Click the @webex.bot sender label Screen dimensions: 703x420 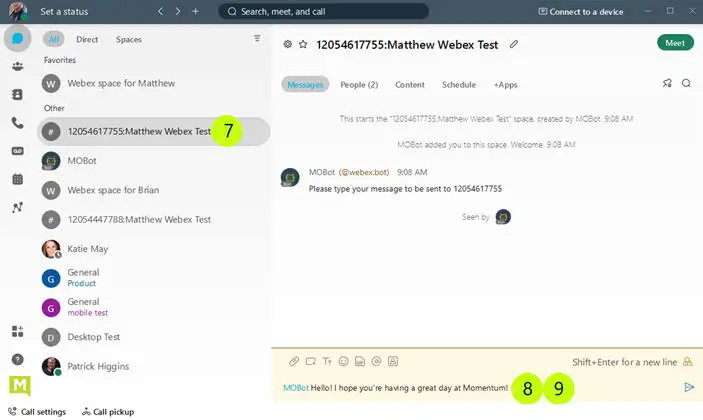[364, 172]
